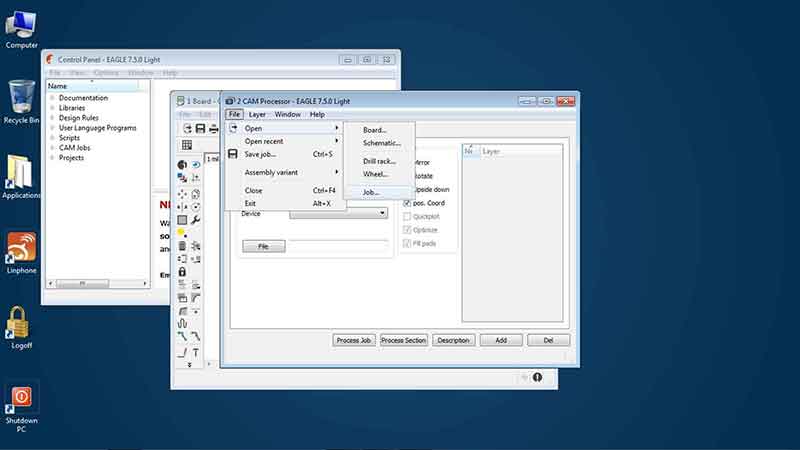Image resolution: width=800 pixels, height=450 pixels.
Task: Select the Copy tool in Board toolbar
Action: click(196, 194)
